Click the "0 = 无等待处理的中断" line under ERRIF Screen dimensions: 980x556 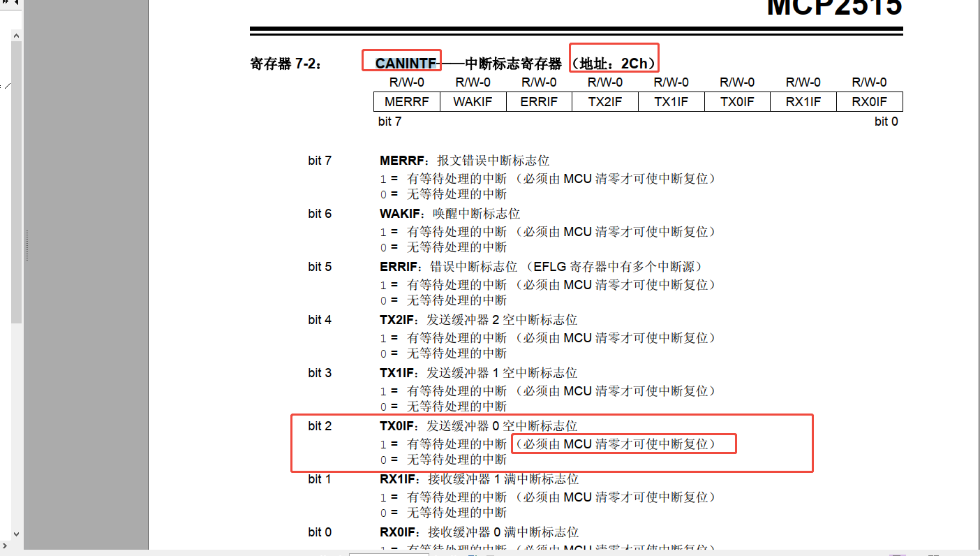point(443,300)
